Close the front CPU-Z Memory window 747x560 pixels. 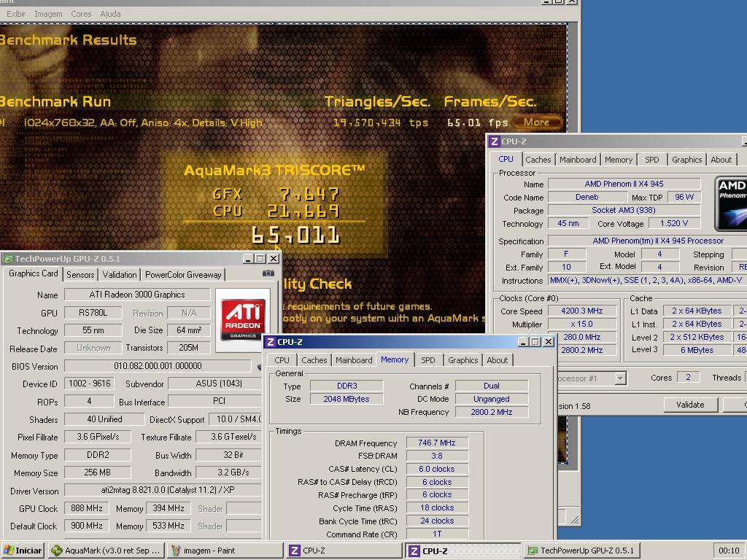pyautogui.click(x=549, y=342)
